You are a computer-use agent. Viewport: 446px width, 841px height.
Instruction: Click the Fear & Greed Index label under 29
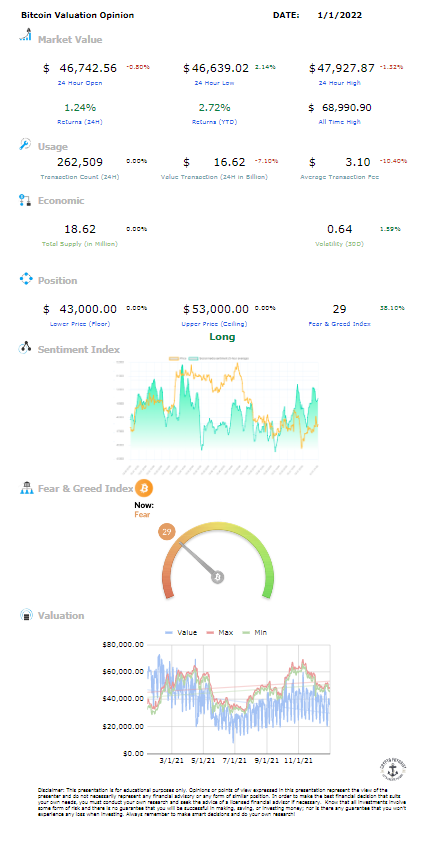coord(340,324)
